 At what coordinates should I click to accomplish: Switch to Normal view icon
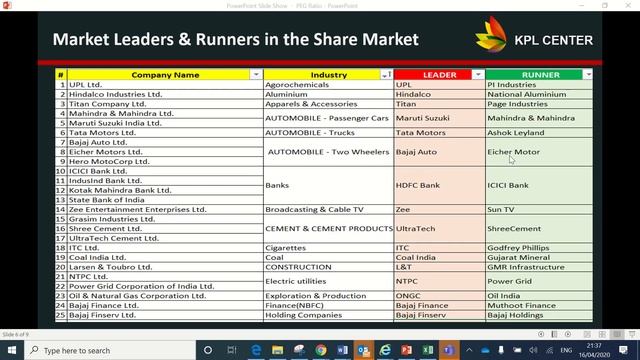coord(587,334)
